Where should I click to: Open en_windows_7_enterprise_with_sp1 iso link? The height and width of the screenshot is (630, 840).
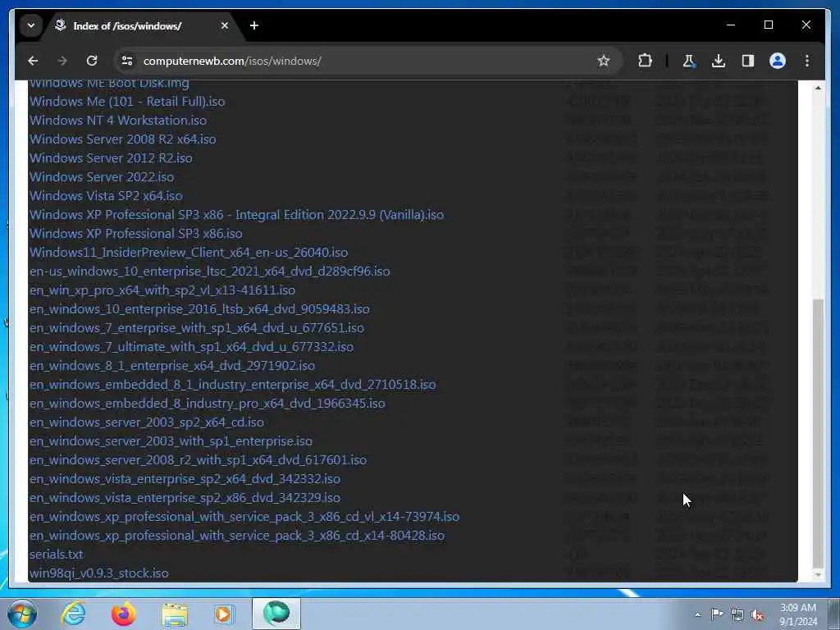(197, 328)
